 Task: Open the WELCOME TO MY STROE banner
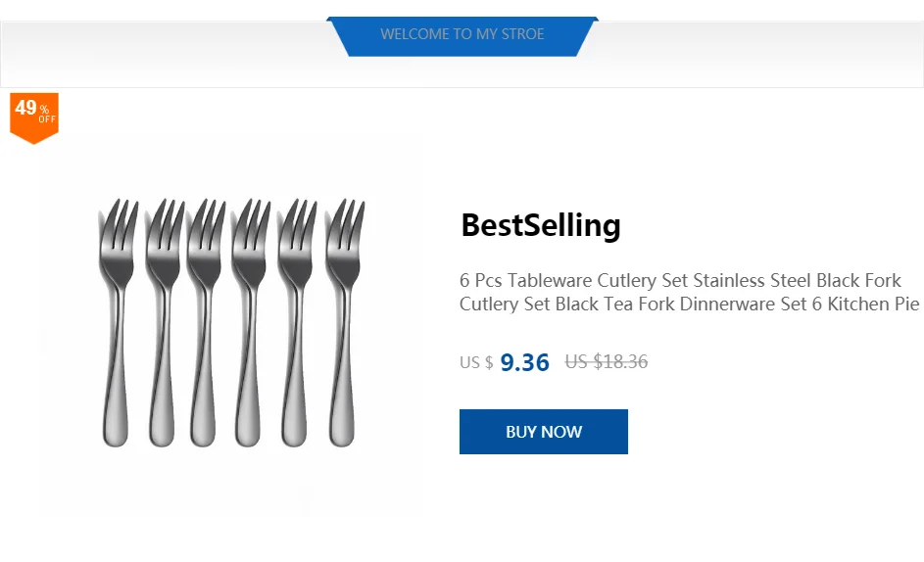(462, 34)
